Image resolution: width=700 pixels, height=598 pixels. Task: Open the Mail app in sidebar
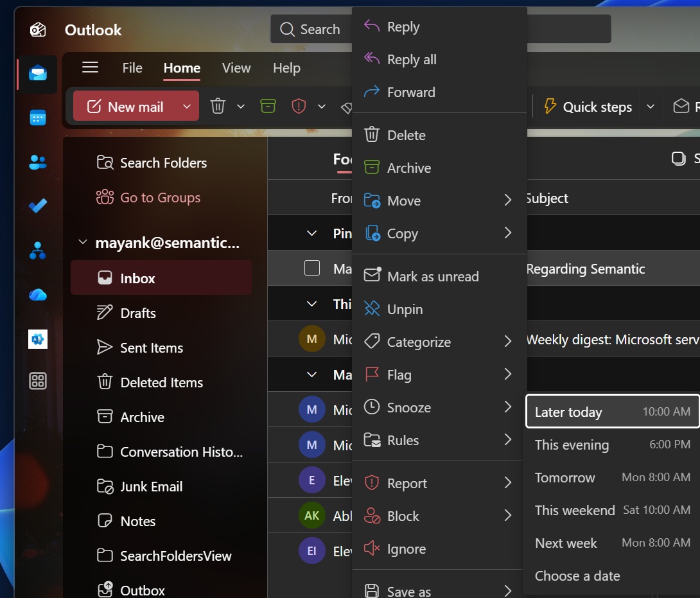point(38,73)
